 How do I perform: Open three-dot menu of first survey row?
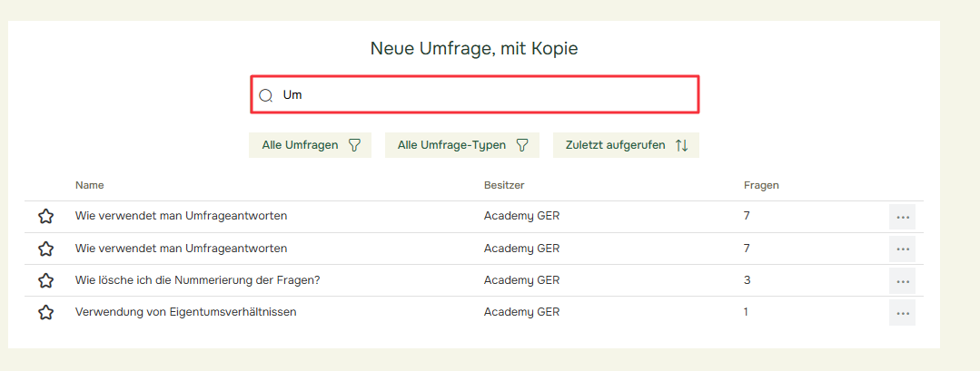tap(902, 217)
